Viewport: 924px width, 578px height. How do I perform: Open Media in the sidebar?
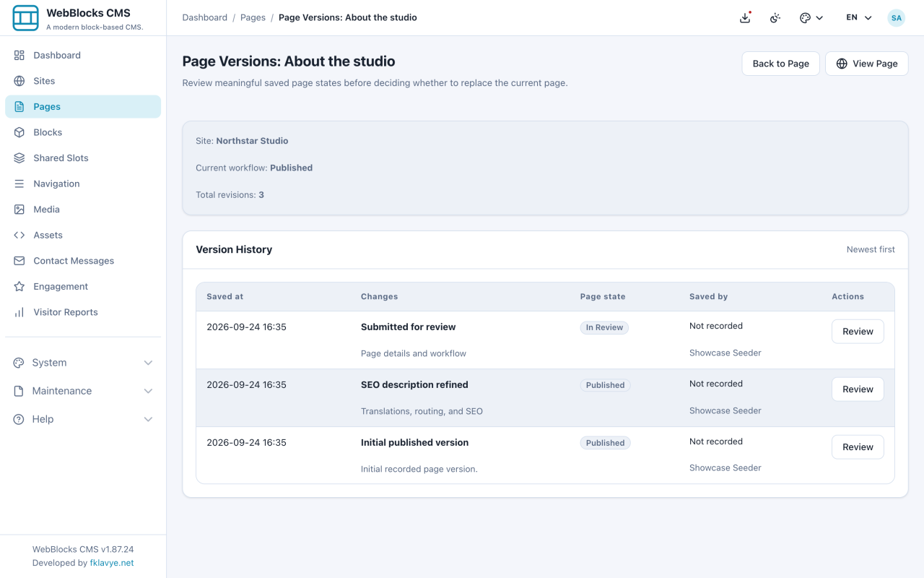[x=83, y=210]
